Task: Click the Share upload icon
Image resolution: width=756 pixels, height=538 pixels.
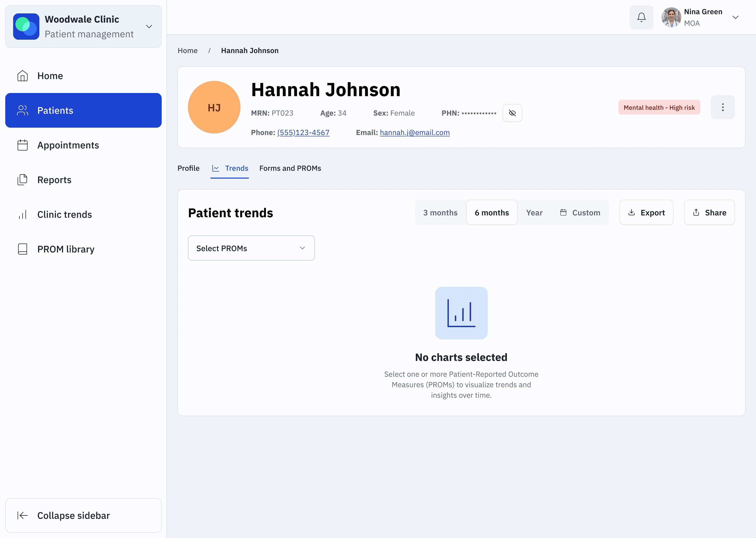Action: (x=696, y=212)
